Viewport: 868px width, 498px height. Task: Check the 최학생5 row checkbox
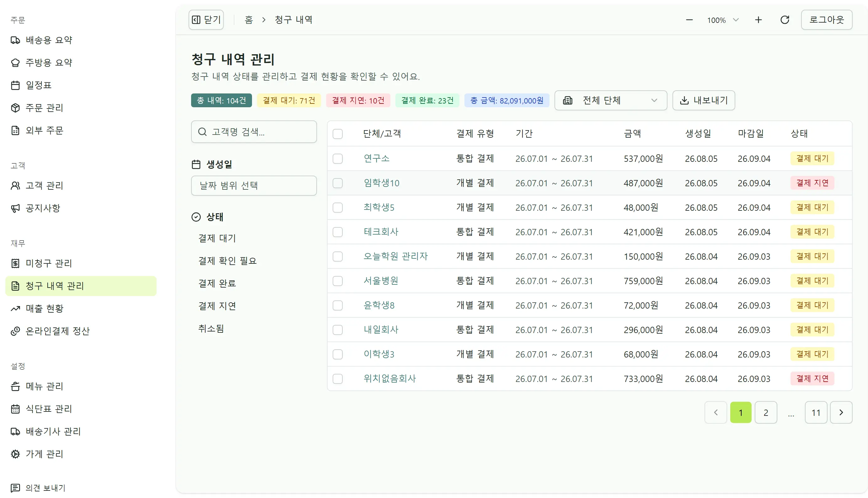click(x=337, y=208)
